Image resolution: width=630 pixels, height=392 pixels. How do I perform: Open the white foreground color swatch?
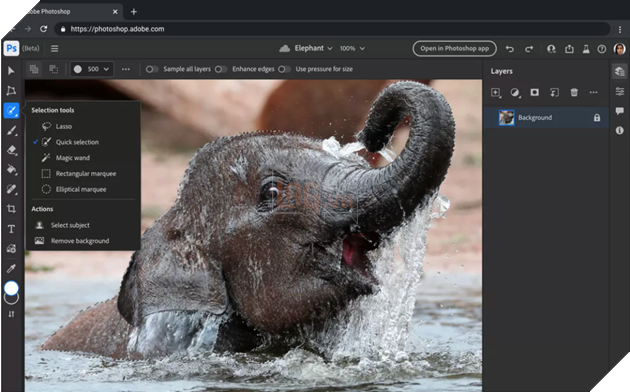tap(11, 288)
